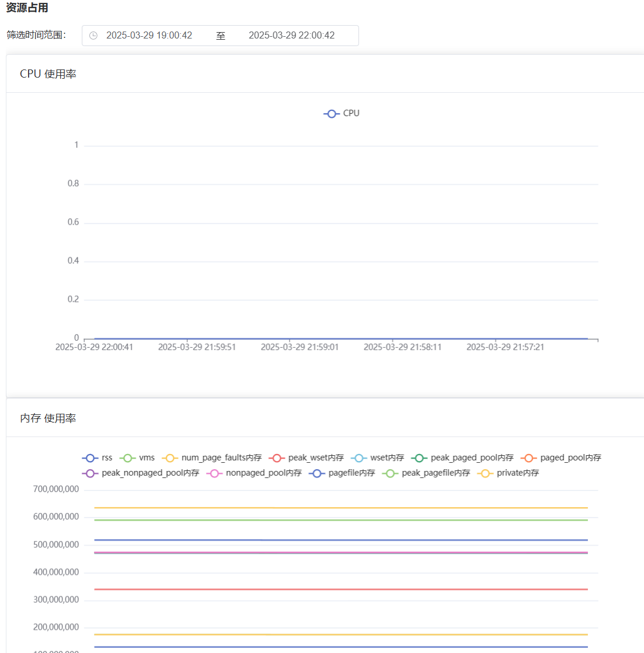Screen dimensions: 644x653
Task: Toggle peak_nonpaged_pool内存 in the legend
Action: (90, 473)
